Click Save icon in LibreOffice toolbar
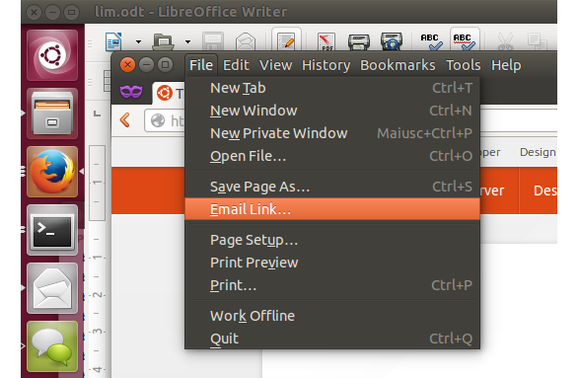Screen dimensions: 580x378 tap(213, 41)
